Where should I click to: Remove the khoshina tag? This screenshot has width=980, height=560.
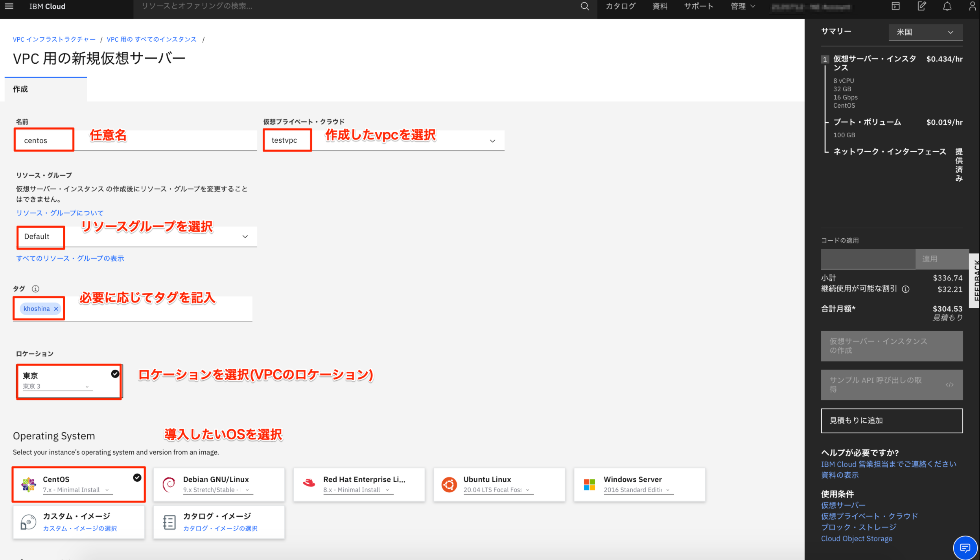pyautogui.click(x=56, y=309)
